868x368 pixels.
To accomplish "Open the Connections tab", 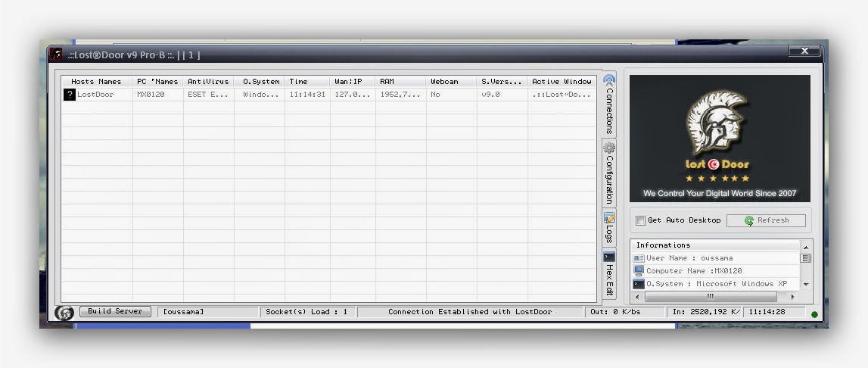I will (x=609, y=104).
